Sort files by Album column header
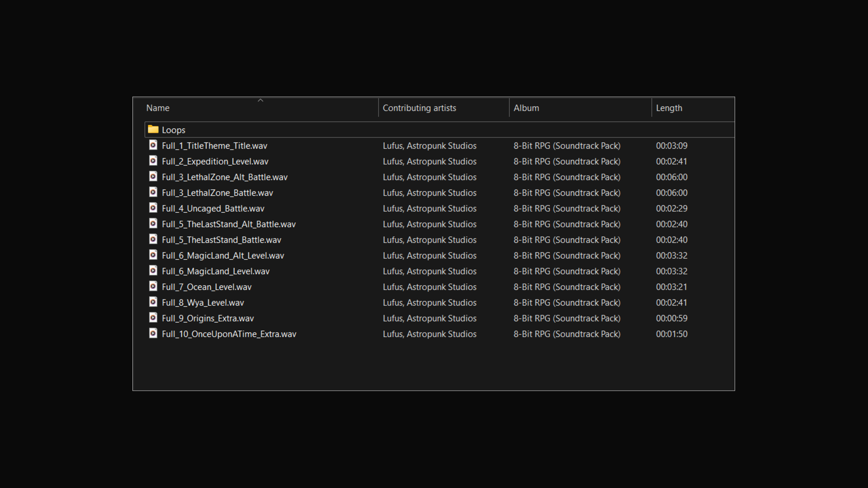 [526, 108]
